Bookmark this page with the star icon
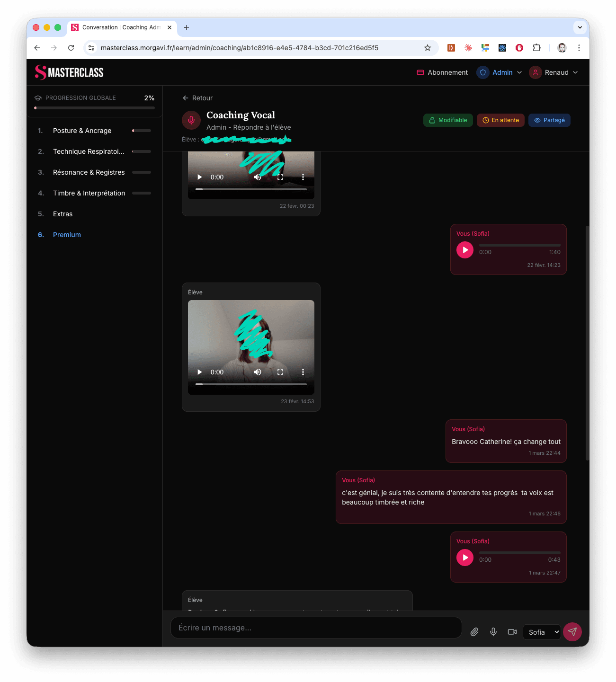The height and width of the screenshot is (682, 616). point(428,48)
